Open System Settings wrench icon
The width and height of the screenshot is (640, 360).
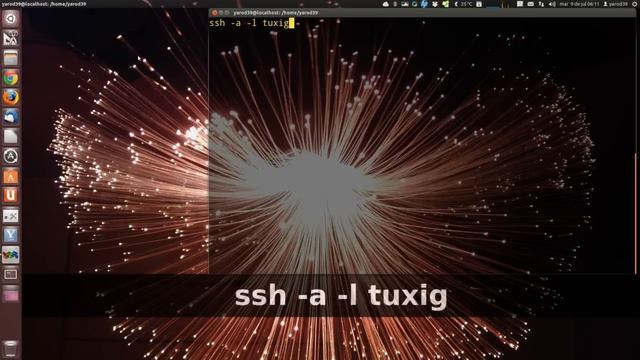pos(11,216)
